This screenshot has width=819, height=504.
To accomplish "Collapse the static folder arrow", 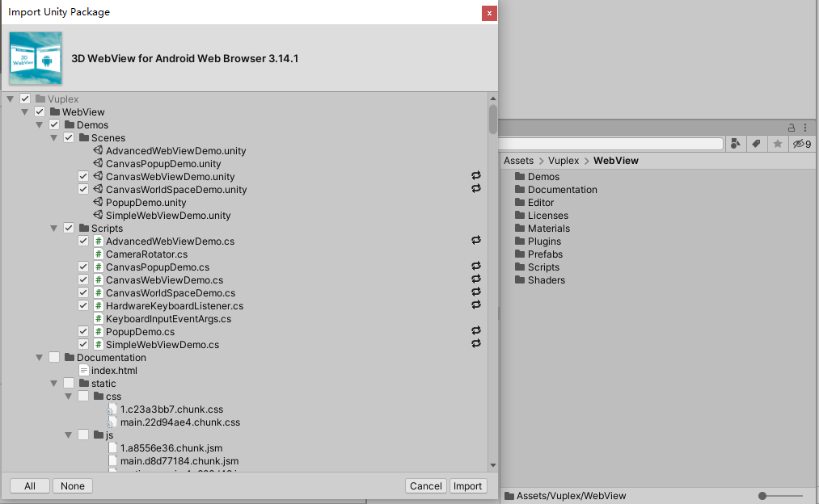I will point(54,384).
